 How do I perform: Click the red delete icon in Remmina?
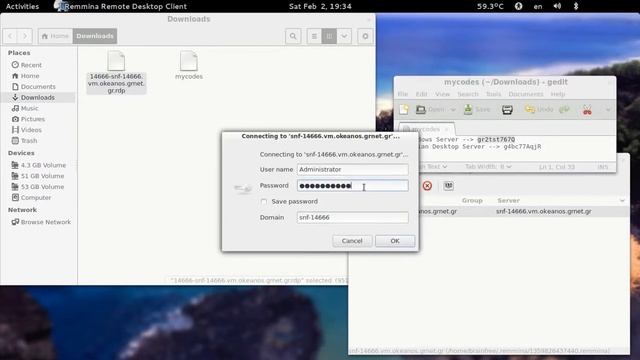tap(427, 186)
